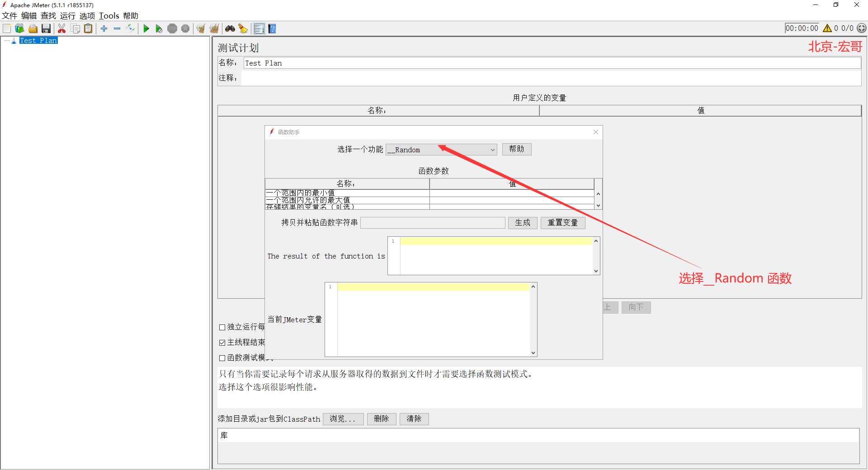Open Function Helper dialog toolbar icon
This screenshot has height=470, width=868.
[x=259, y=28]
